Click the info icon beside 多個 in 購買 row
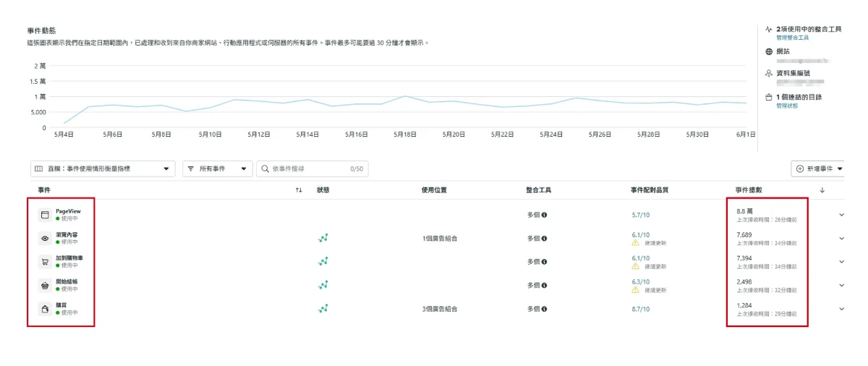Image resolution: width=868 pixels, height=366 pixels. coord(544,309)
